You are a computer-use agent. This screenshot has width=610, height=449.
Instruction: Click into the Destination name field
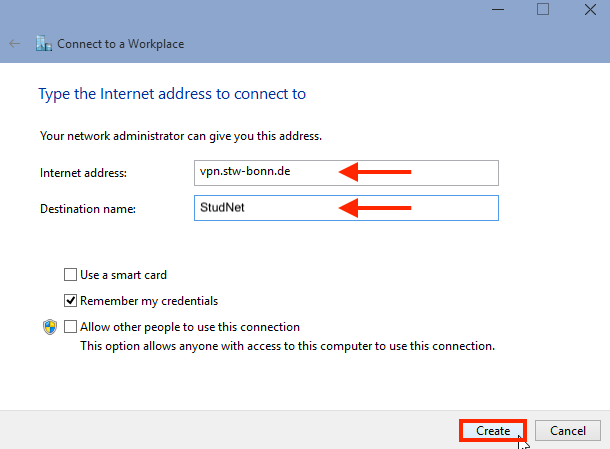(346, 208)
